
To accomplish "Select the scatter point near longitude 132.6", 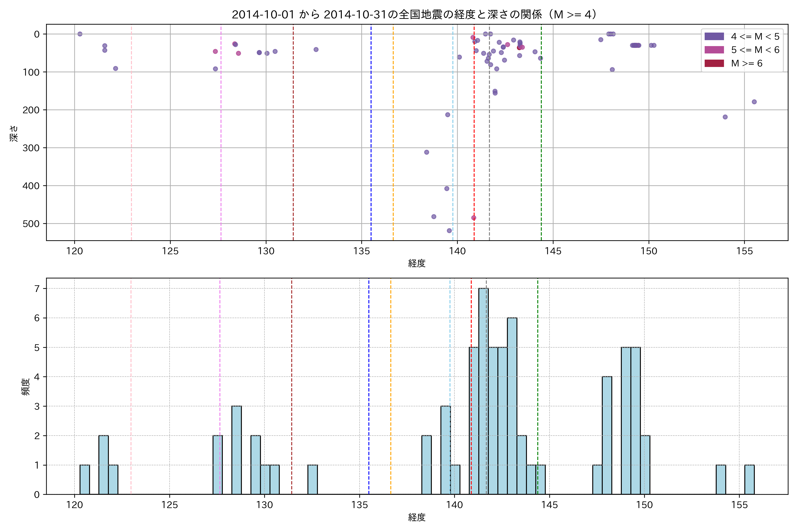I will point(316,49).
